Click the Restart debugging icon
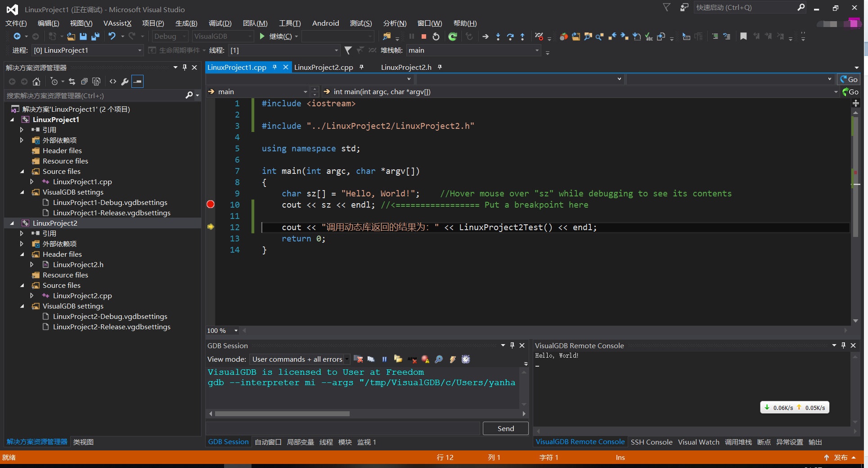Viewport: 868px width, 468px height. point(436,36)
